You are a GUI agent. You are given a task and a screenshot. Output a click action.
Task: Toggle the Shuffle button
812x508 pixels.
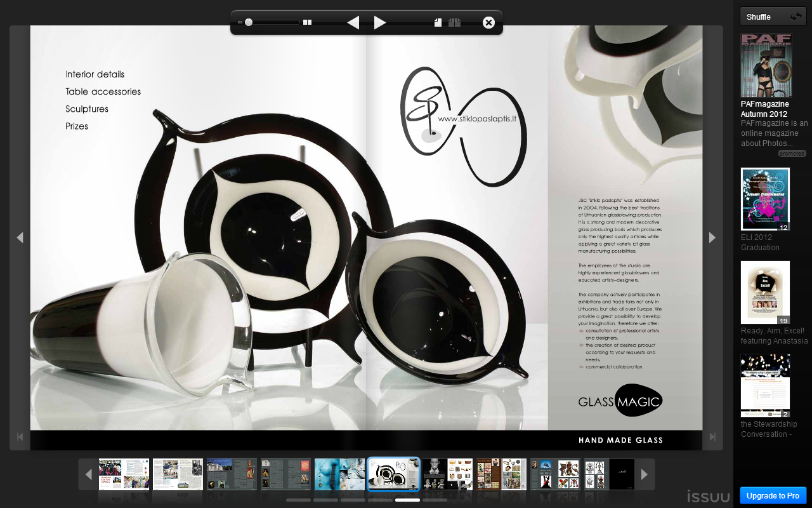773,17
